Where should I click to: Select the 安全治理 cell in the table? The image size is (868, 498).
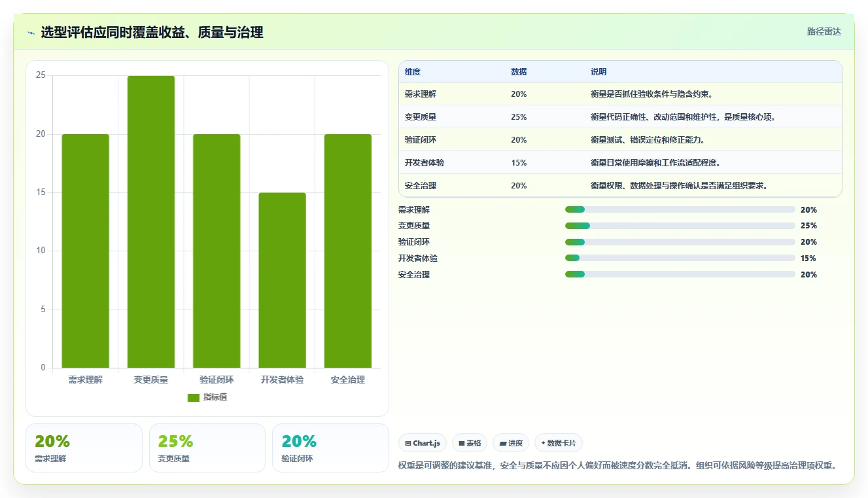(x=421, y=186)
